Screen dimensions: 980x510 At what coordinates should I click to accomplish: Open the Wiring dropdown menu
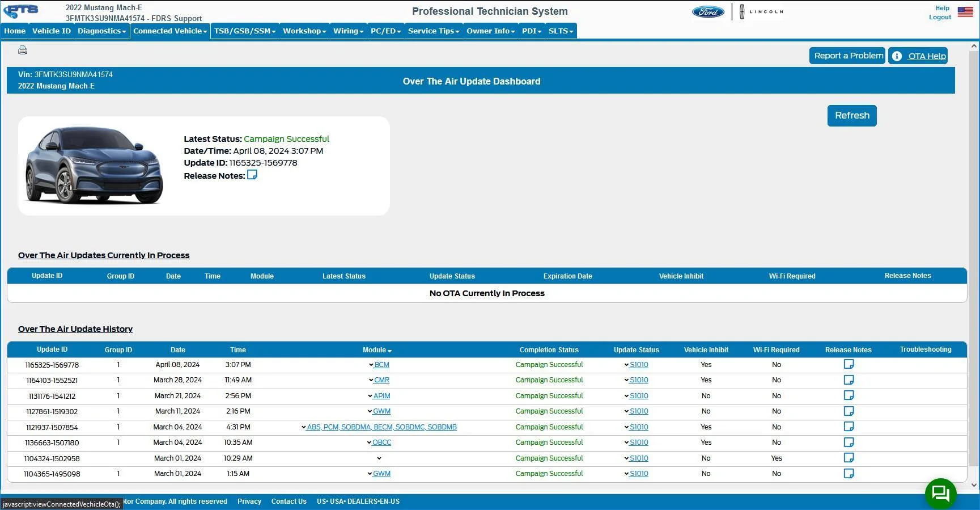(x=348, y=31)
